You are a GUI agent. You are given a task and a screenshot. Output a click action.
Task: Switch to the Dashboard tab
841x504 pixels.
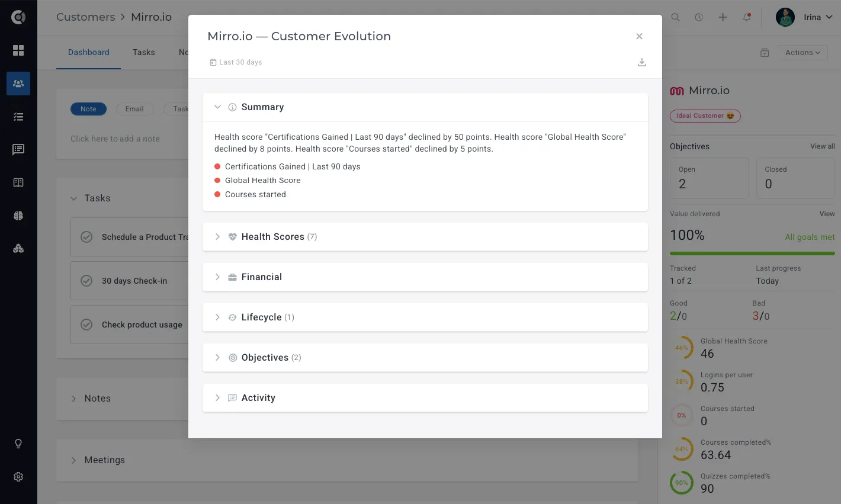click(88, 53)
